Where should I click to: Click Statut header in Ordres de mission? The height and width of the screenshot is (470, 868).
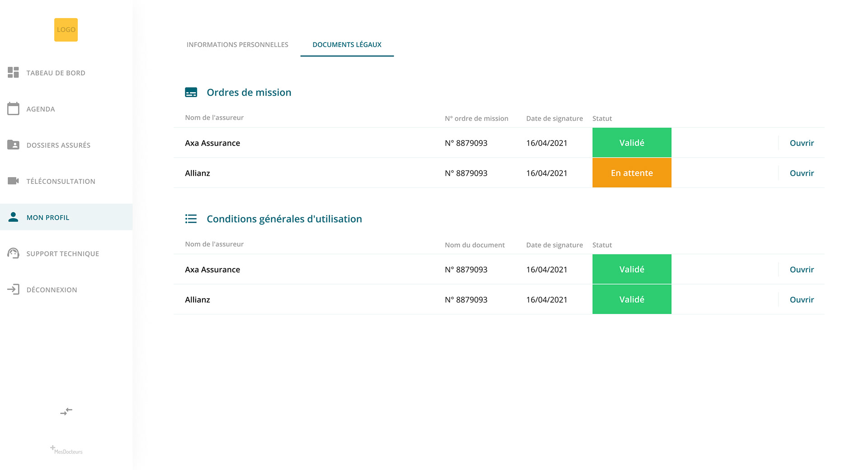click(602, 118)
